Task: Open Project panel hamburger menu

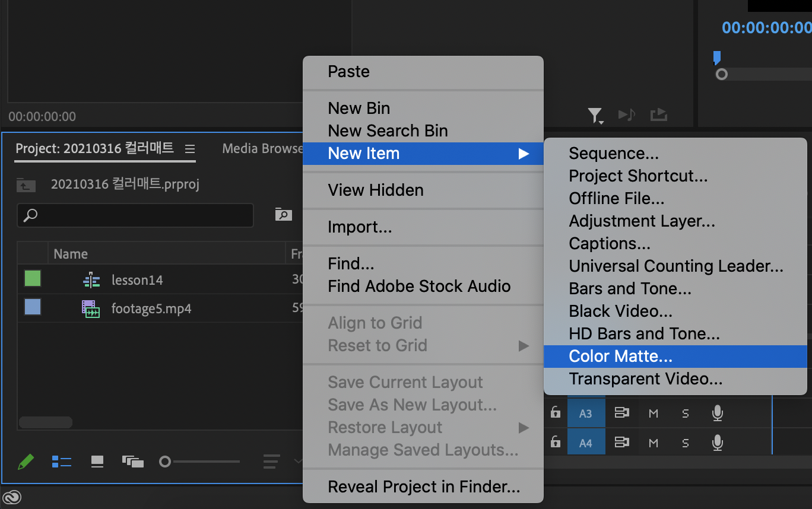Action: tap(189, 148)
